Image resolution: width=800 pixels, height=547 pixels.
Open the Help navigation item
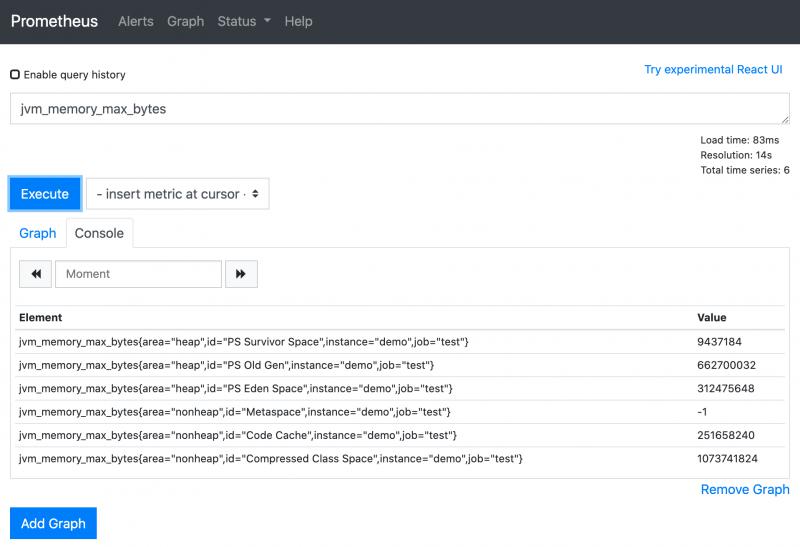[x=298, y=21]
